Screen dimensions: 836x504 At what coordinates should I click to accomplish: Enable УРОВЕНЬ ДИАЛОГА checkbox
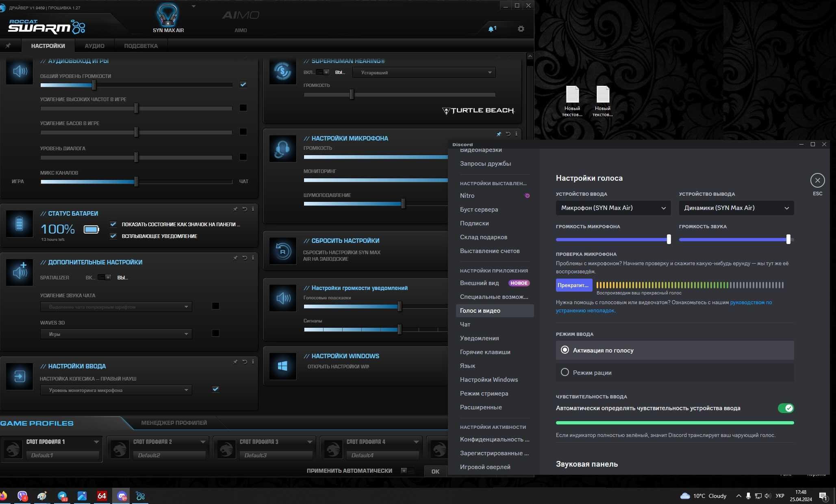click(243, 157)
